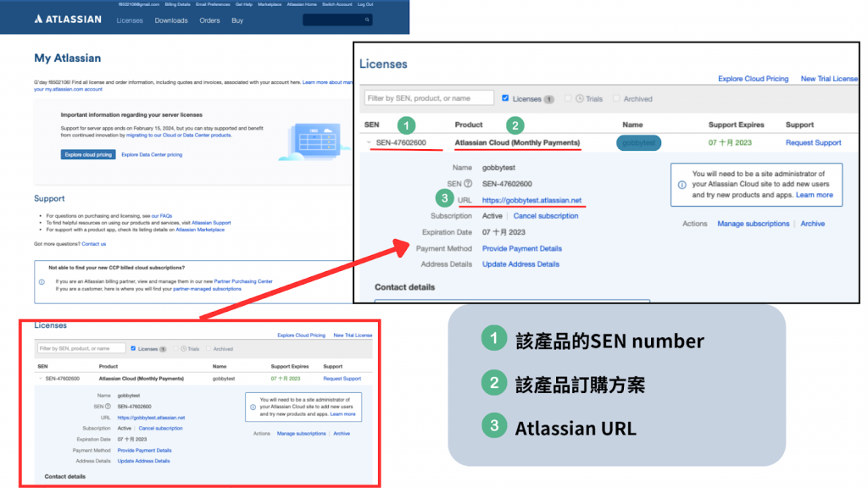Toggle the Trials checkbox in the small Licenses section
This screenshot has width=868, height=488.
(x=176, y=348)
